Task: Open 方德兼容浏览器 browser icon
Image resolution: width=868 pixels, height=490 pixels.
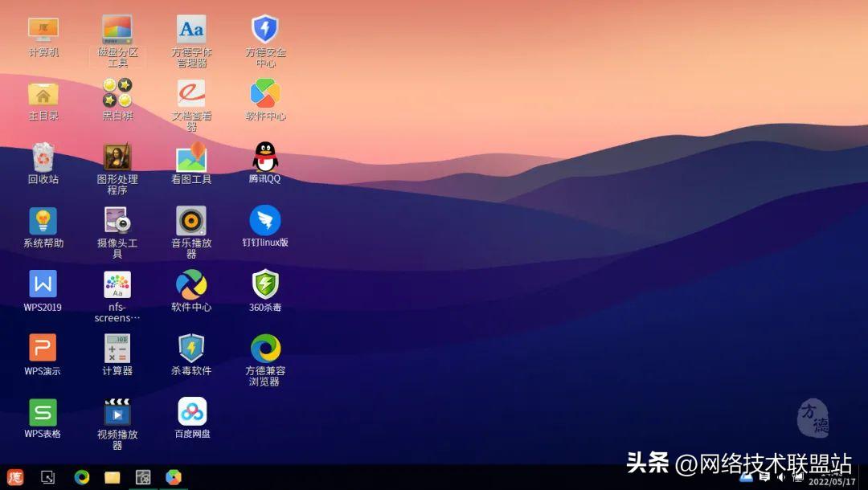Action: click(264, 349)
